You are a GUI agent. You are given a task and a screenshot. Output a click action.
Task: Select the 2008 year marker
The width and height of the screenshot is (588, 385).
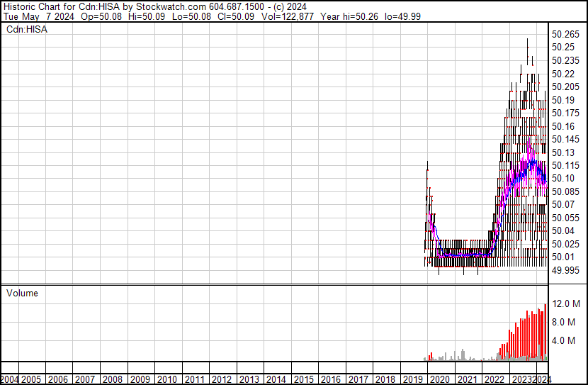[113, 379]
